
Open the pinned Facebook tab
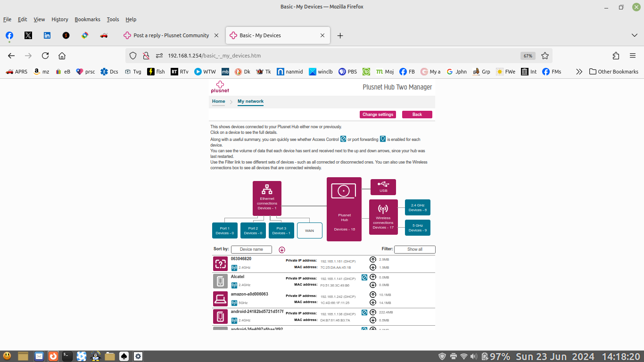pos(9,35)
